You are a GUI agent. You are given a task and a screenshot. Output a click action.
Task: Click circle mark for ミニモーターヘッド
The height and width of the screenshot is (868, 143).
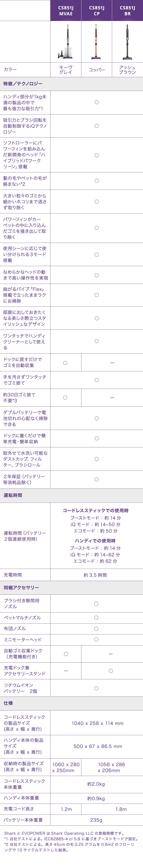96,640
